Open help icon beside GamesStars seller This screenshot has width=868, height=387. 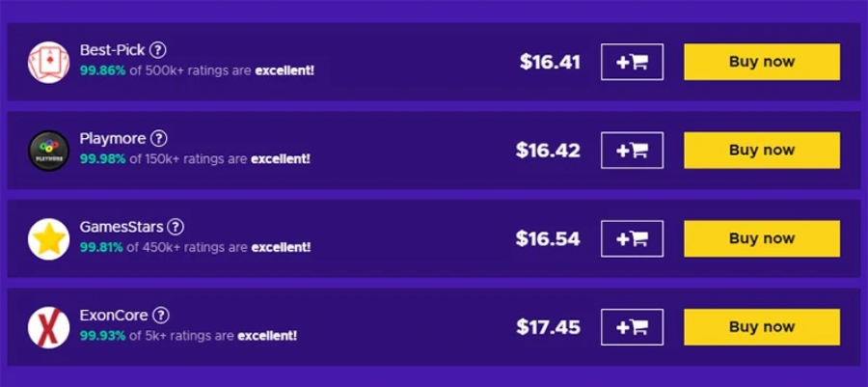[176, 227]
